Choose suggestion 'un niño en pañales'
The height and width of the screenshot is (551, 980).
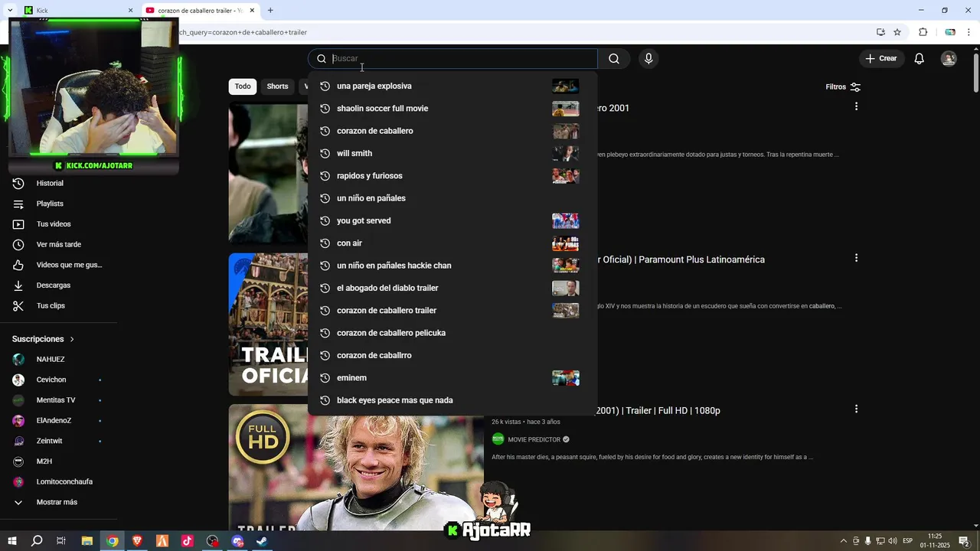(x=452, y=198)
